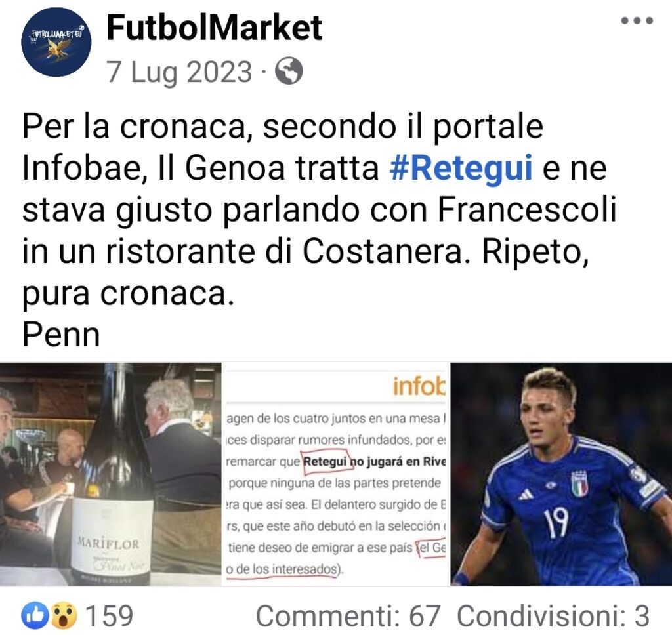Open Condivisioni: 3 shares list
Viewport: 672px width, 635px height.
click(553, 616)
